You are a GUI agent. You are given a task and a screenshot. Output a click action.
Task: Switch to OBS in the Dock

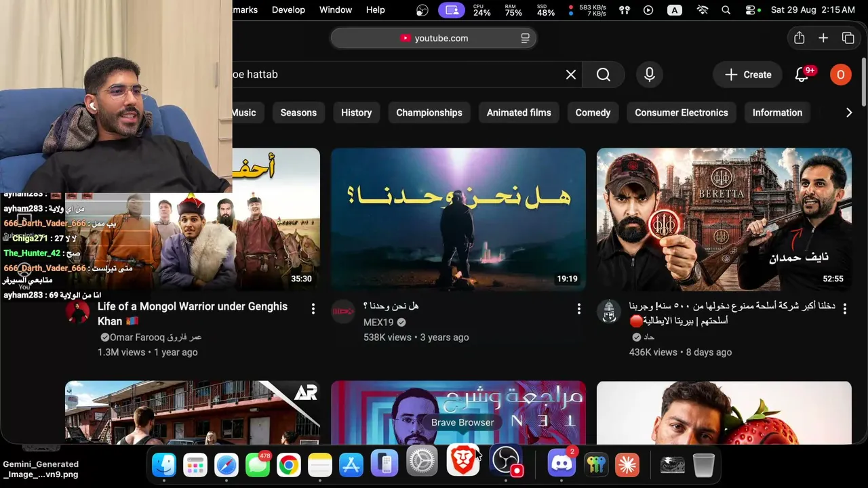click(506, 462)
